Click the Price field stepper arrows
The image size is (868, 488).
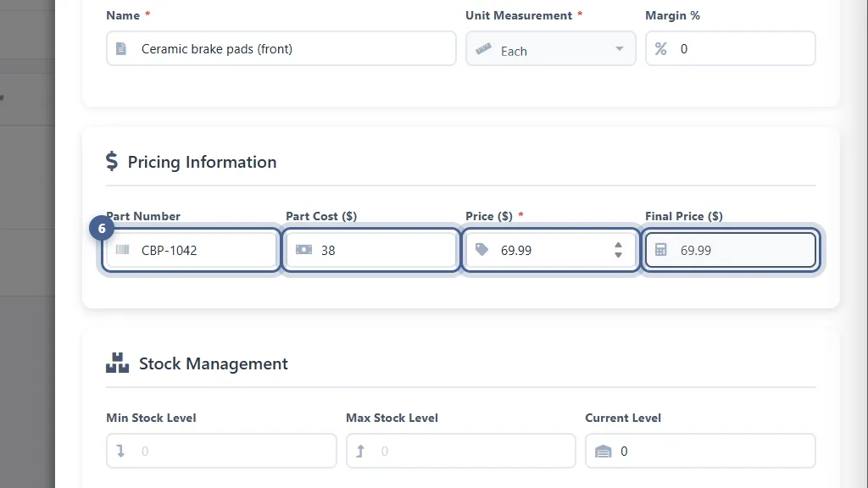[x=618, y=250]
